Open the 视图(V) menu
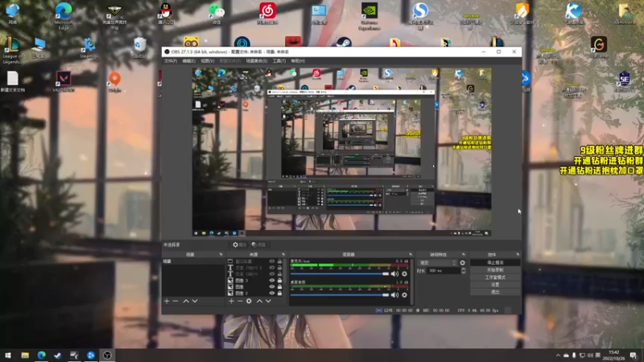644x362 pixels. [x=208, y=61]
